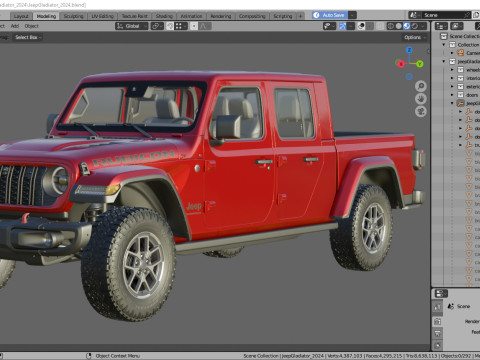Open the Scripting workspace tab
Image resolution: width=480 pixels, height=360 pixels.
click(x=283, y=16)
